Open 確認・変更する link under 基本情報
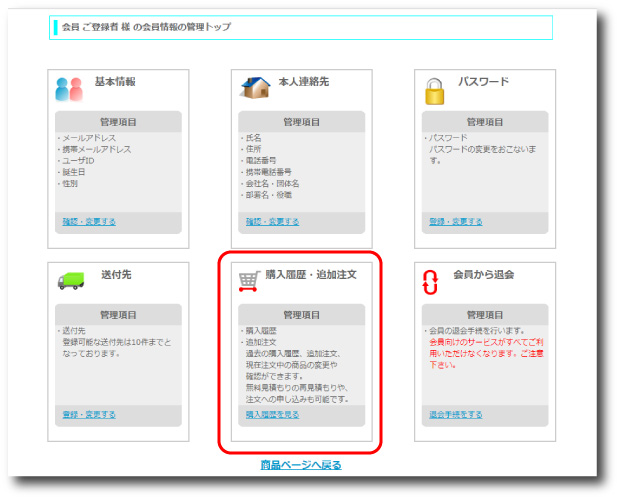 point(89,221)
